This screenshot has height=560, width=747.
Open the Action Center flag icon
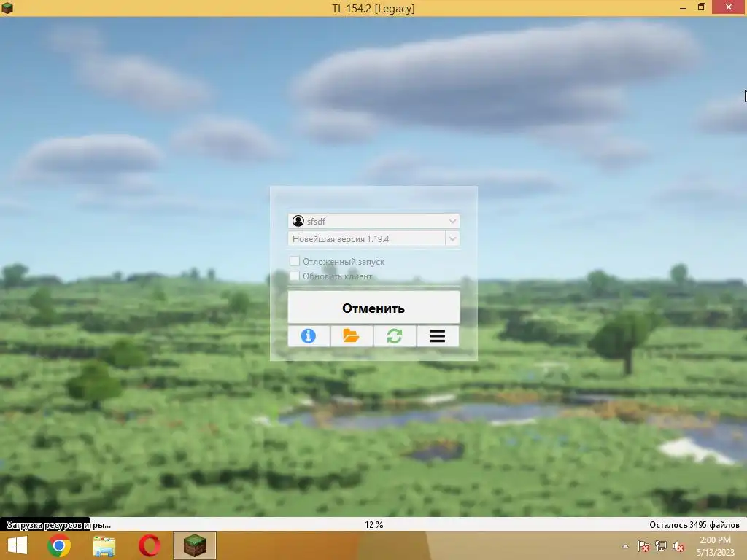pyautogui.click(x=643, y=546)
